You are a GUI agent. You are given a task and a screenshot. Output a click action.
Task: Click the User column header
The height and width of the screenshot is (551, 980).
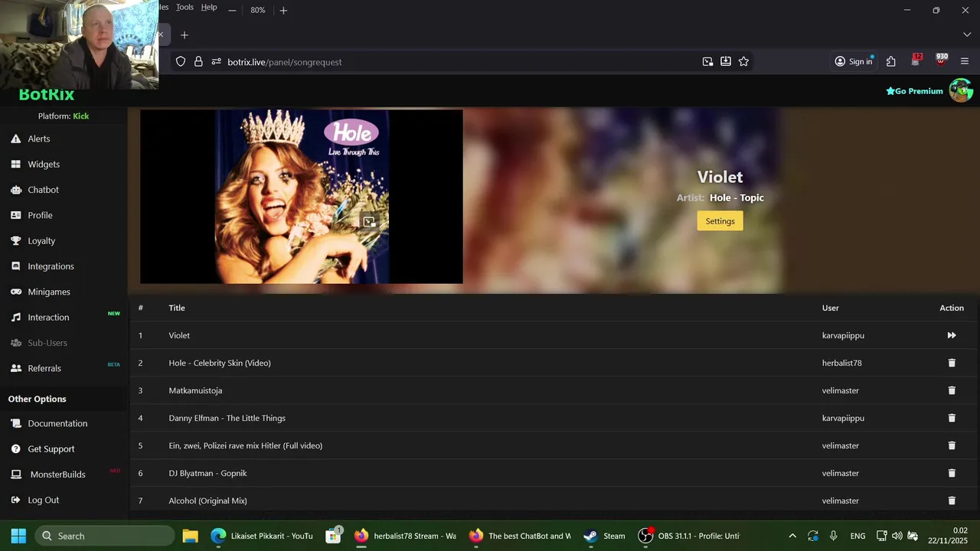click(x=831, y=308)
